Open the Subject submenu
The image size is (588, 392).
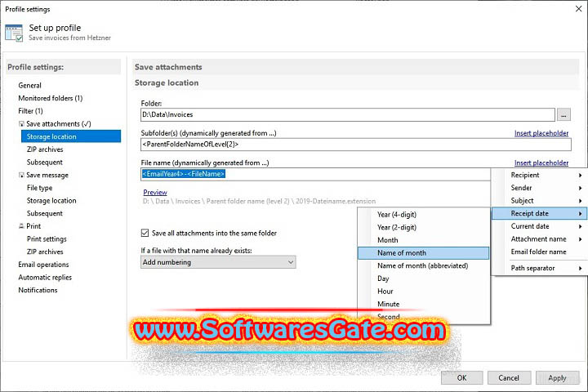pyautogui.click(x=539, y=201)
